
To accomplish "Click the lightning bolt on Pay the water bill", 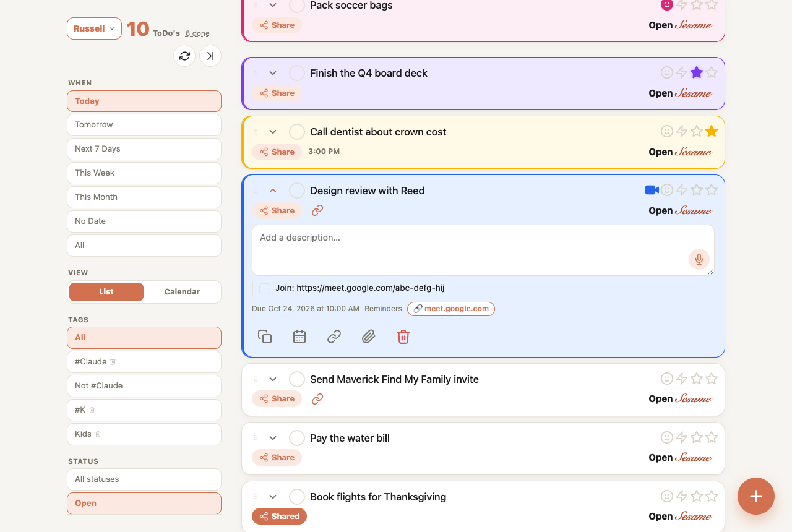I will (x=682, y=438).
